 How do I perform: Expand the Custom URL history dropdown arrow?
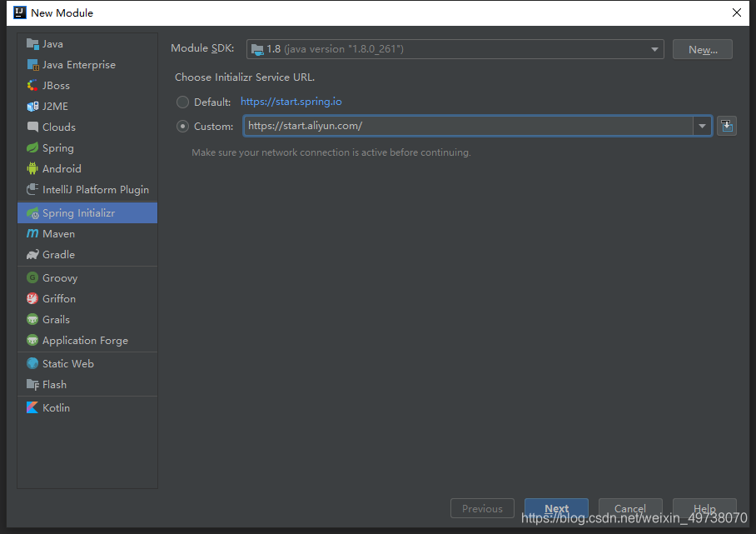(x=702, y=126)
